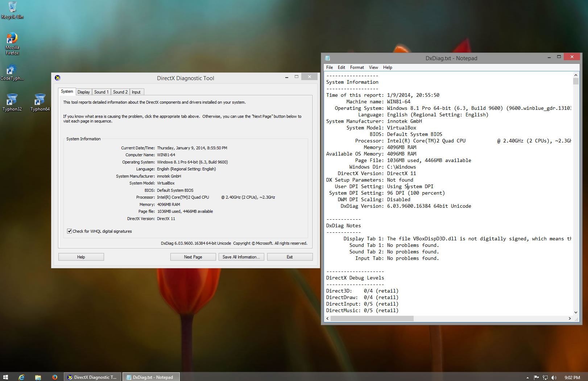The image size is (588, 381).
Task: Open the File menu in Notepad
Action: point(329,67)
